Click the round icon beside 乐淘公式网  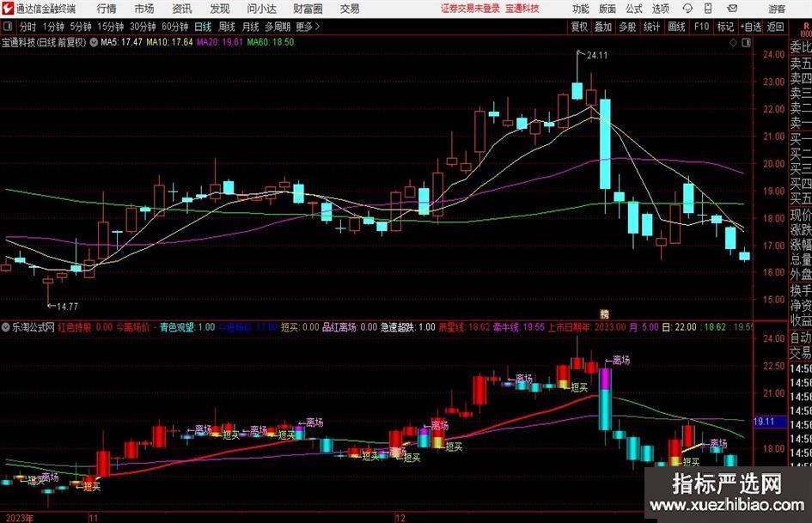[x=6, y=327]
